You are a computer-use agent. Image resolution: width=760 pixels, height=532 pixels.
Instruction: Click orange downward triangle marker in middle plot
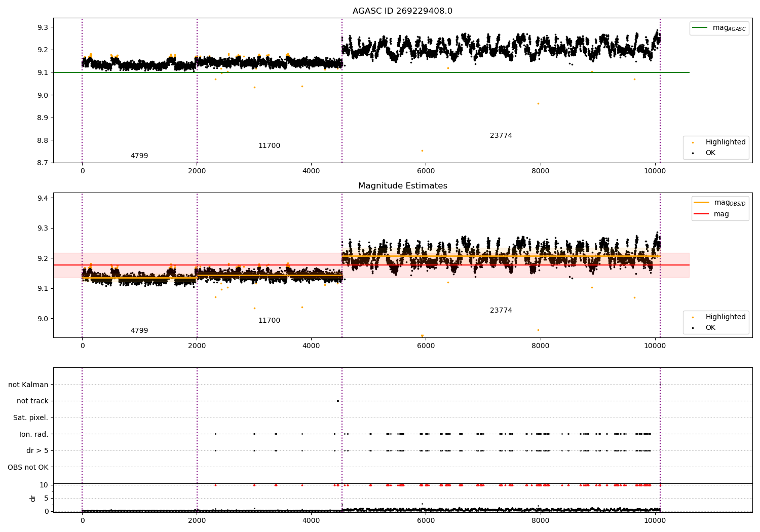pyautogui.click(x=422, y=336)
